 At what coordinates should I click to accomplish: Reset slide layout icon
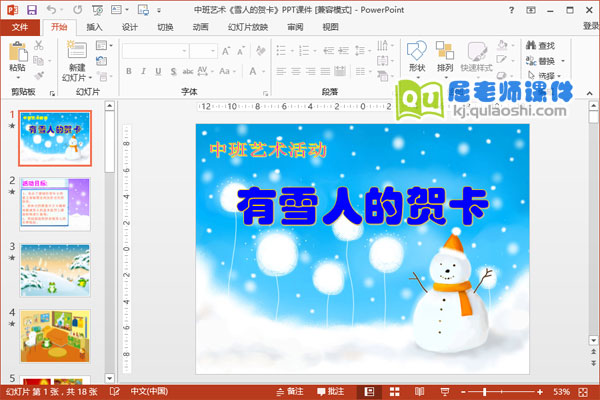pyautogui.click(x=101, y=60)
